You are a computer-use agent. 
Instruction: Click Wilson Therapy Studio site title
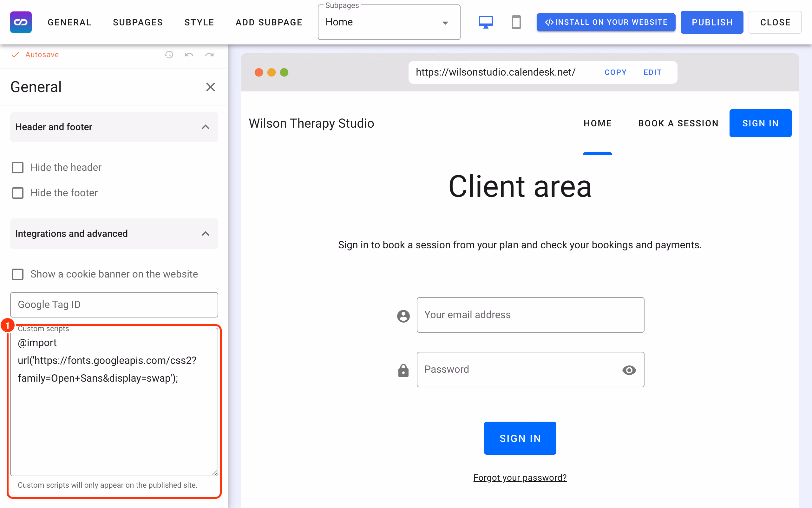311,123
